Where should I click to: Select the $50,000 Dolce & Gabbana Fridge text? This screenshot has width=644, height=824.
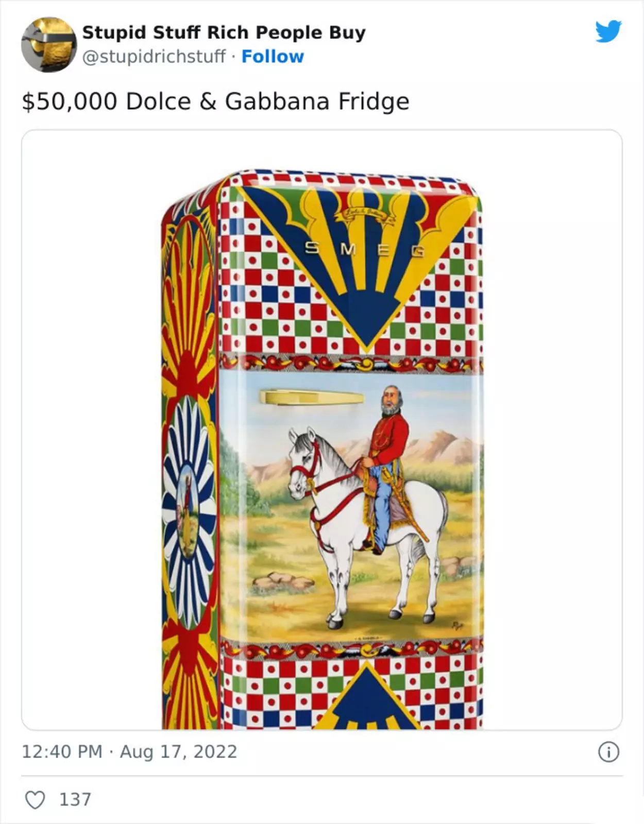(215, 101)
